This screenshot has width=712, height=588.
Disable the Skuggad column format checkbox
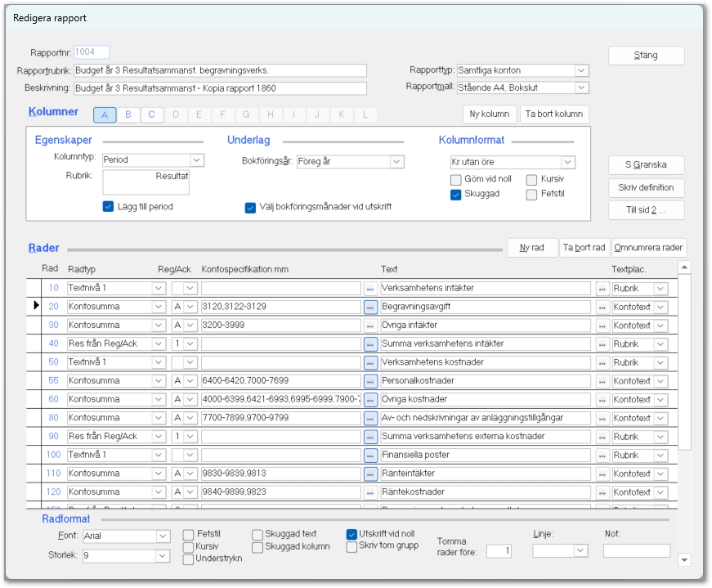click(x=456, y=195)
